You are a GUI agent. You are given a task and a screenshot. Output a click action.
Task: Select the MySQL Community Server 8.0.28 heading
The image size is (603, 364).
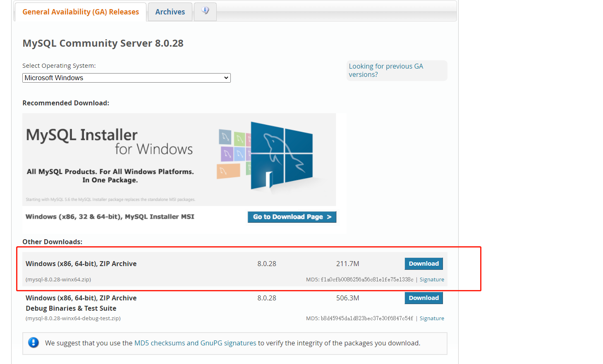pyautogui.click(x=103, y=43)
